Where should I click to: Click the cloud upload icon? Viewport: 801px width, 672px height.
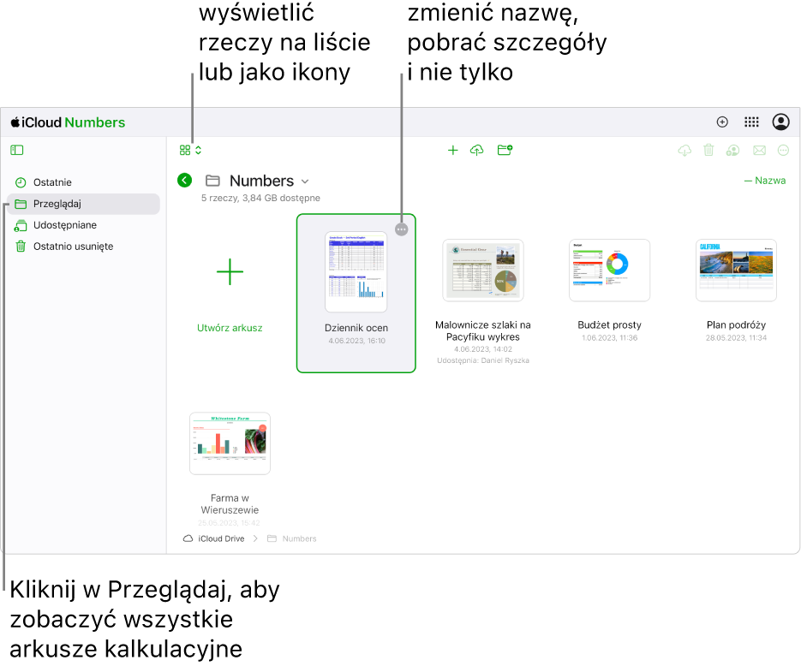476,150
